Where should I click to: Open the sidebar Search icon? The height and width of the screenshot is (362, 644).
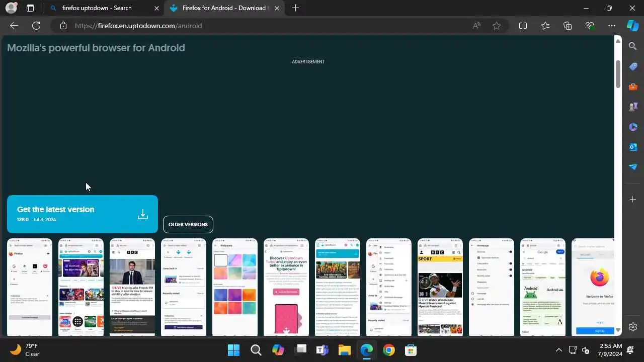pyautogui.click(x=633, y=46)
